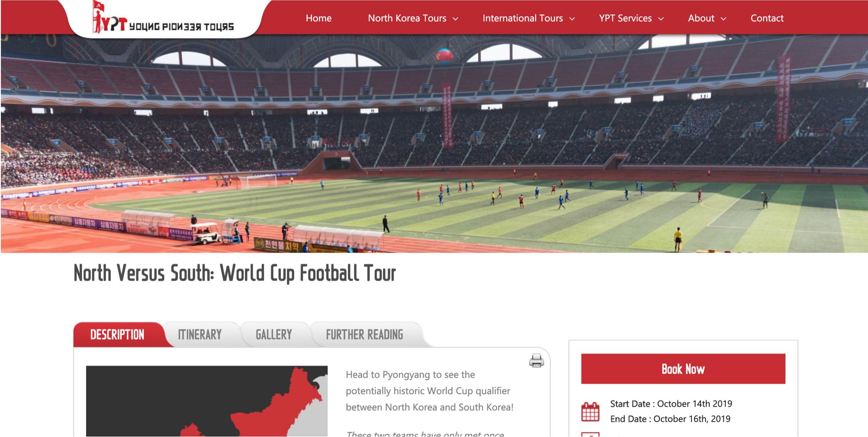Image resolution: width=868 pixels, height=437 pixels.
Task: Expand the North Korea Tours chevron
Action: click(x=455, y=19)
